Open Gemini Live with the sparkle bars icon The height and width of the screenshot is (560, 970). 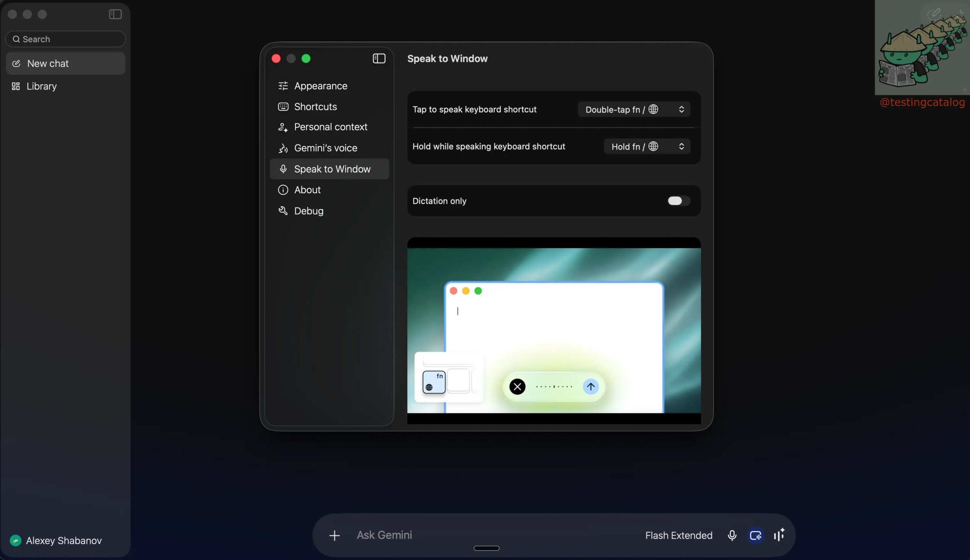click(779, 535)
